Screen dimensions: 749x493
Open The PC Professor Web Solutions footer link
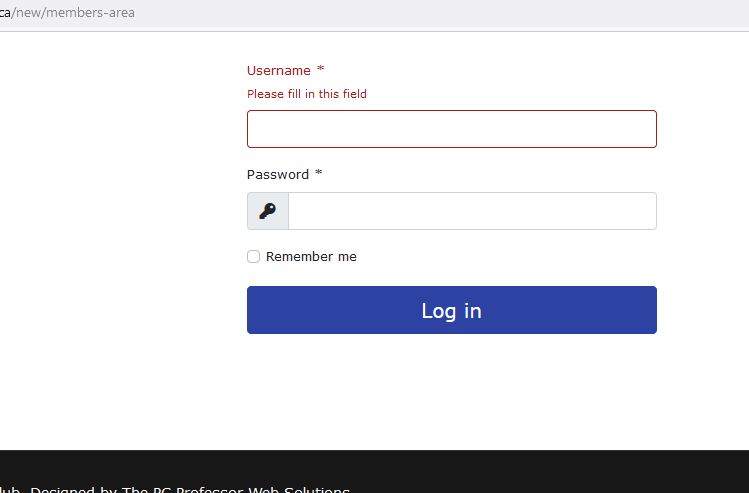pyautogui.click(x=236, y=490)
